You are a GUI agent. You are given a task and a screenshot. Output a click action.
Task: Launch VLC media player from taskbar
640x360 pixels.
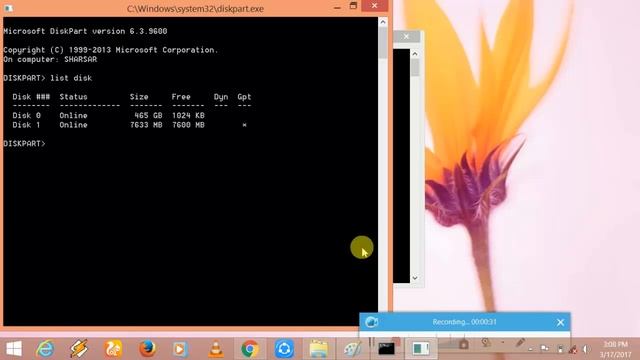pos(216,349)
